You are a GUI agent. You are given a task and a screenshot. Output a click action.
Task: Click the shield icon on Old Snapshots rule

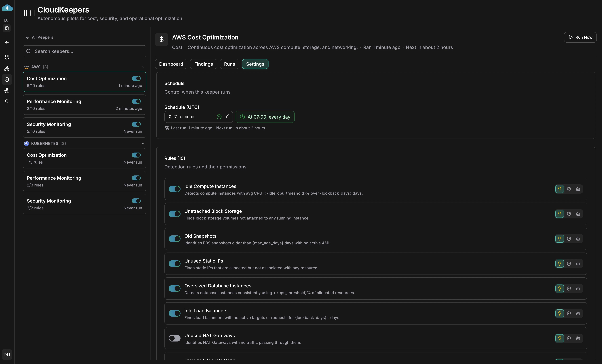pos(569,239)
